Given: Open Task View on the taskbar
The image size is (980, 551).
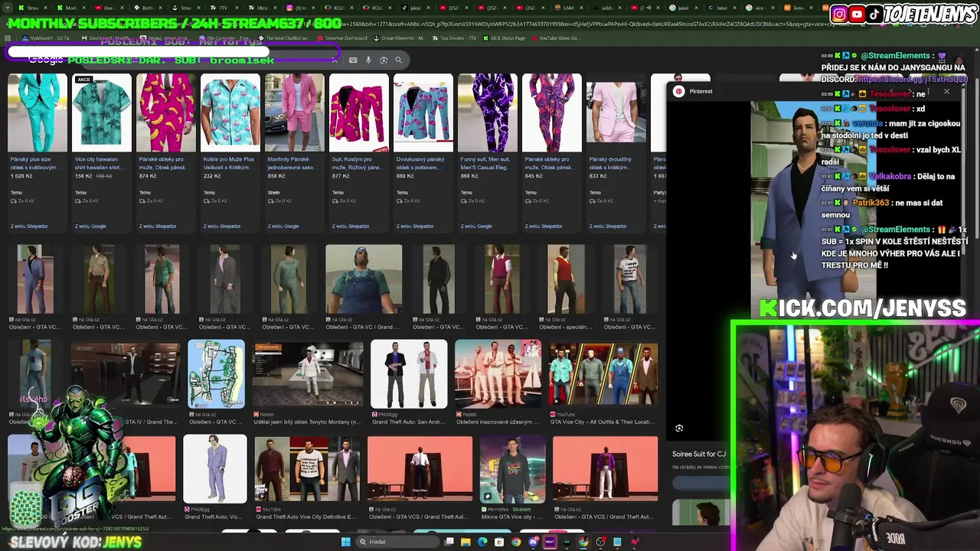Looking at the screenshot, I should coord(449,542).
